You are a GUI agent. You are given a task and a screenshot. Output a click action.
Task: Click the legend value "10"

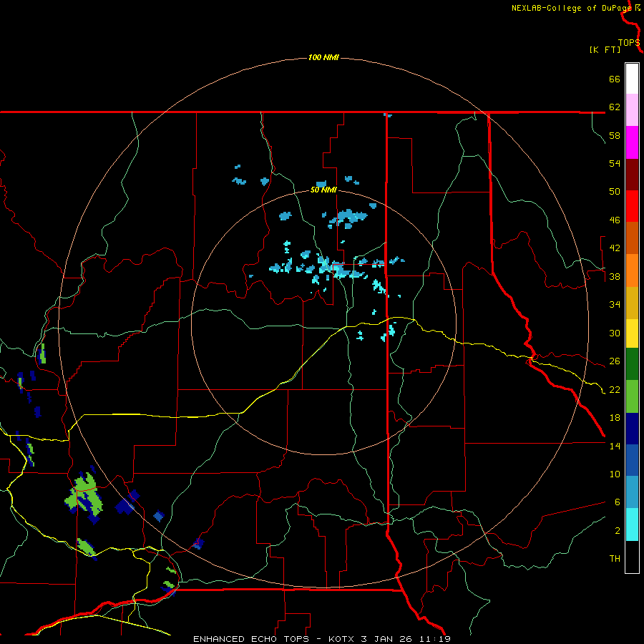point(615,474)
